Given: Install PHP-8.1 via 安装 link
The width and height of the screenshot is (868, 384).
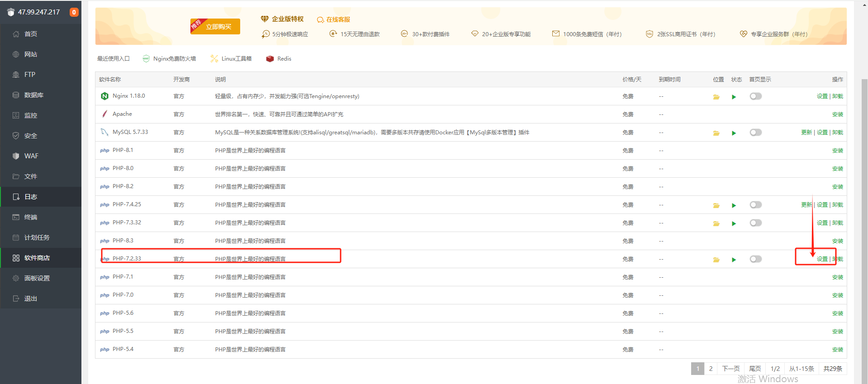Looking at the screenshot, I should (x=837, y=151).
